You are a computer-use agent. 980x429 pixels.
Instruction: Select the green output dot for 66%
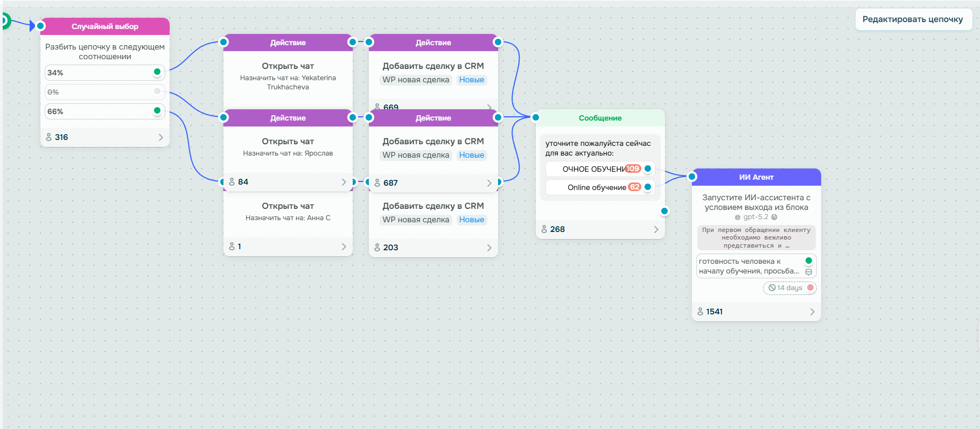(157, 110)
